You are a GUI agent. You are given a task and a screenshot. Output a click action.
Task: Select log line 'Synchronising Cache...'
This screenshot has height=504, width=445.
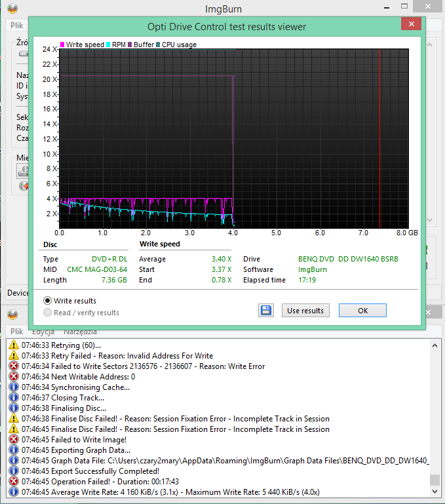tap(75, 387)
